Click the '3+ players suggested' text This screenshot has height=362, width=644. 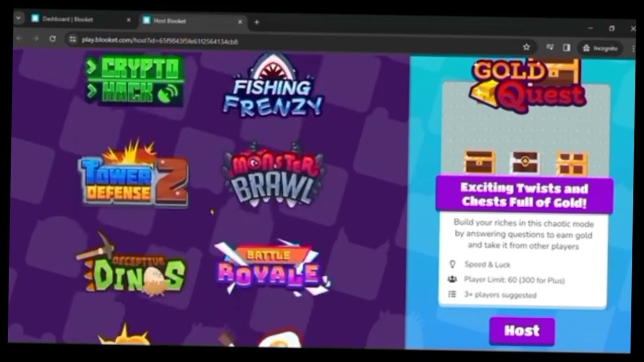click(500, 295)
